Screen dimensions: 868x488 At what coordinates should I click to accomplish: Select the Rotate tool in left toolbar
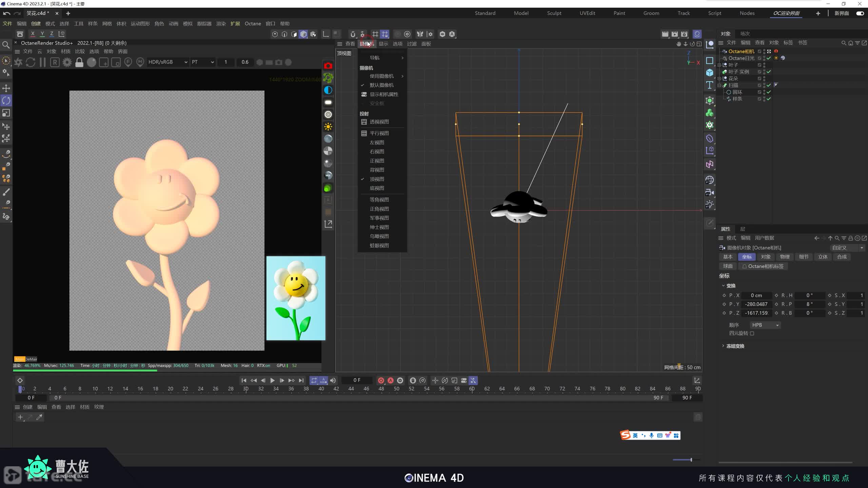coord(6,101)
